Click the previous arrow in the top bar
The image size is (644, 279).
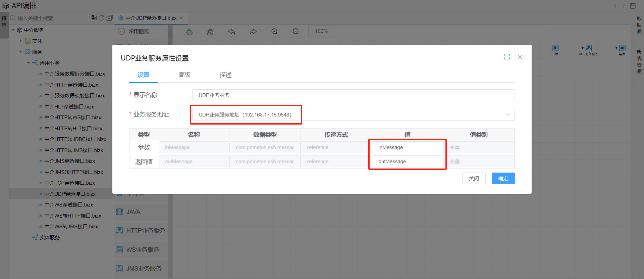click(x=615, y=6)
